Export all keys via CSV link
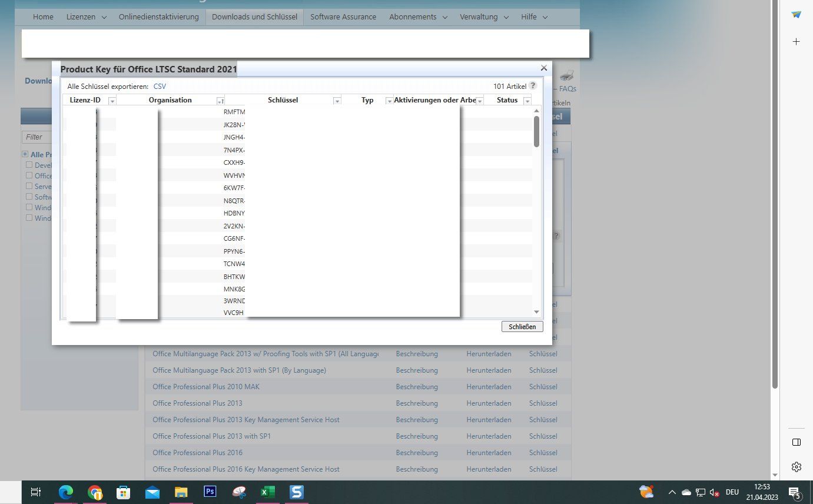 [160, 87]
